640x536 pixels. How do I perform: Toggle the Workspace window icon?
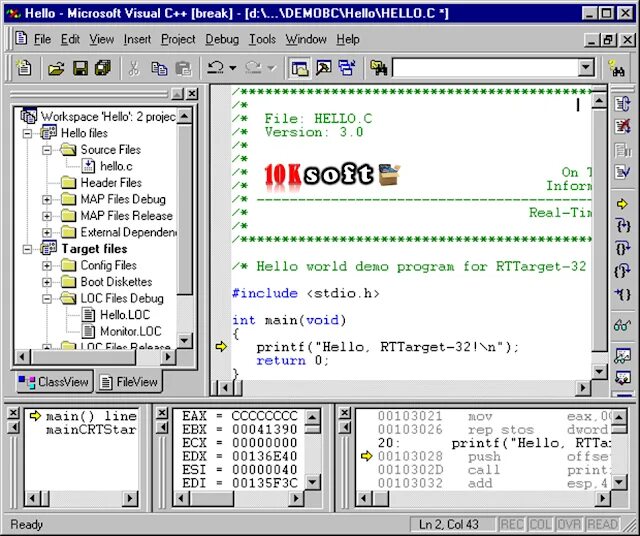299,68
